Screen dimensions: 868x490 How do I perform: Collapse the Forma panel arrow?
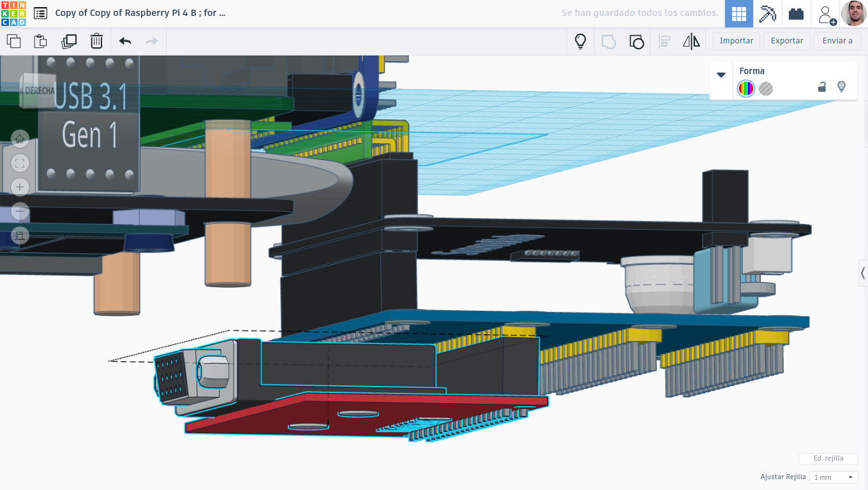click(x=721, y=75)
